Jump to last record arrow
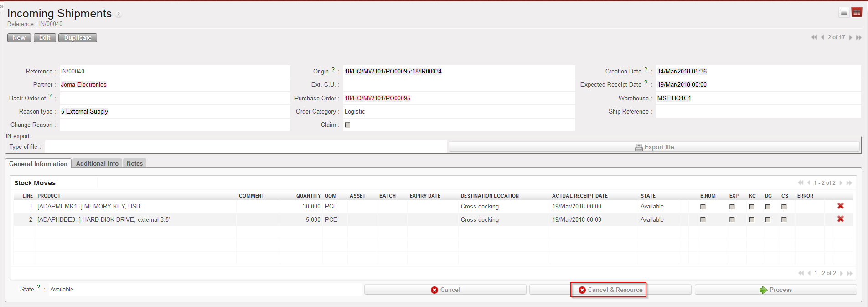868x307 pixels. (859, 37)
